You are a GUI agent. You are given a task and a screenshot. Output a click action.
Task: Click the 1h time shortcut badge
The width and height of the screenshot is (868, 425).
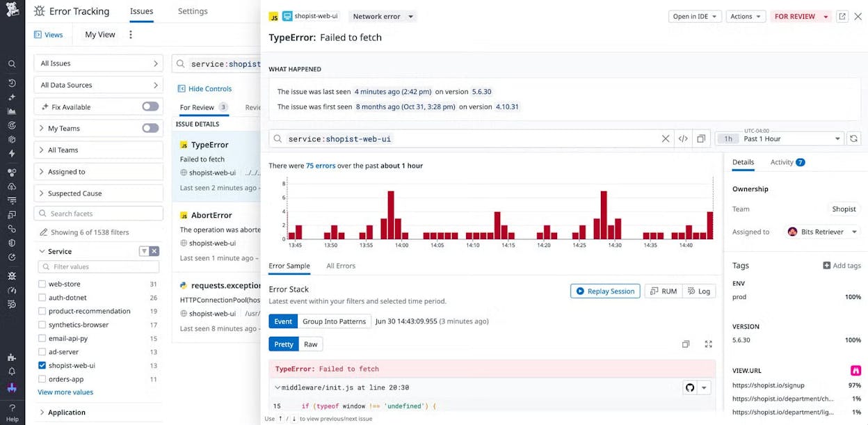[728, 139]
